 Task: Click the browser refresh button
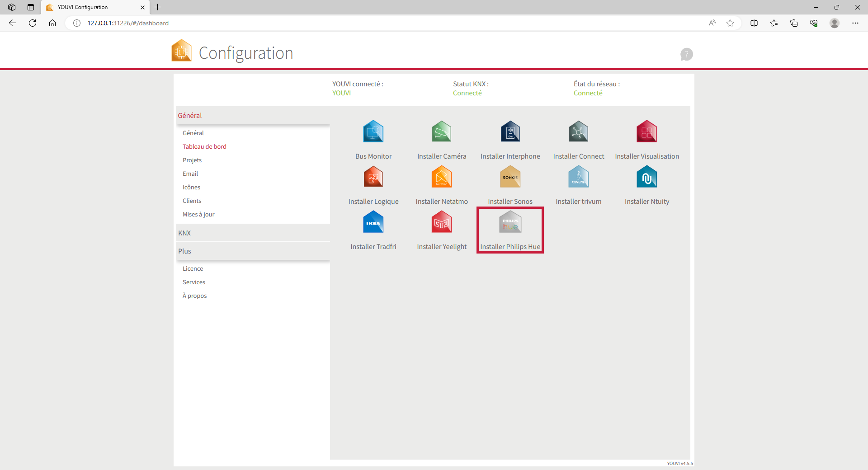33,23
